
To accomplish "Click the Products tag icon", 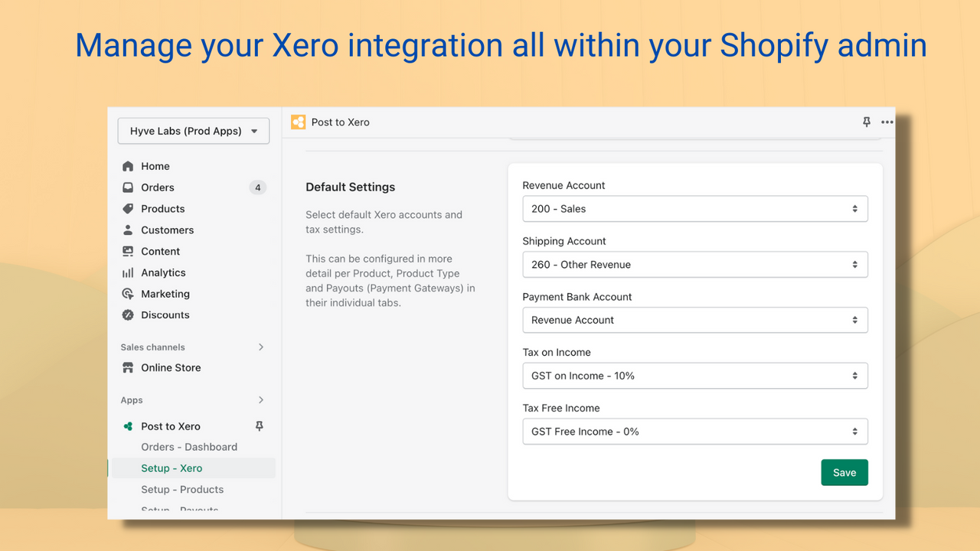I will (128, 209).
